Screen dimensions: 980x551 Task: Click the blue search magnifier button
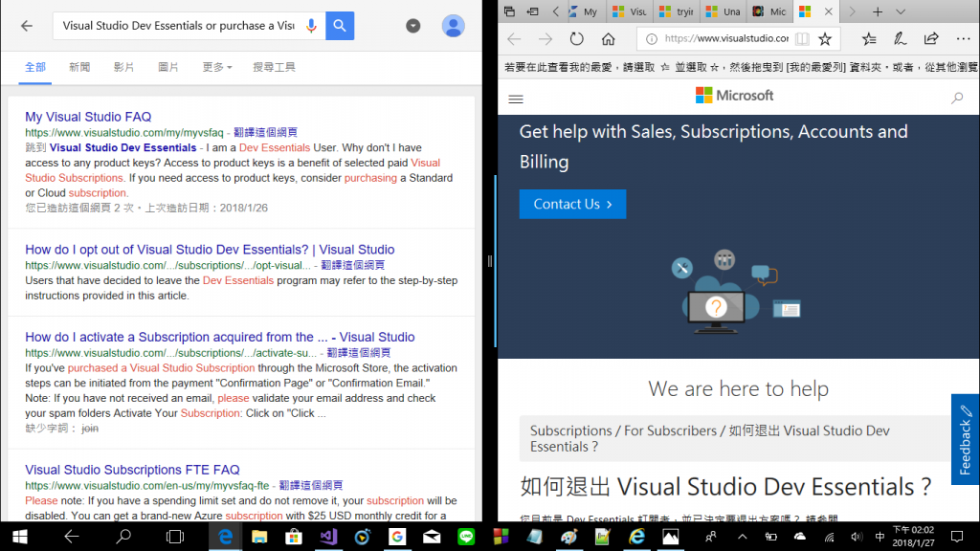point(340,26)
